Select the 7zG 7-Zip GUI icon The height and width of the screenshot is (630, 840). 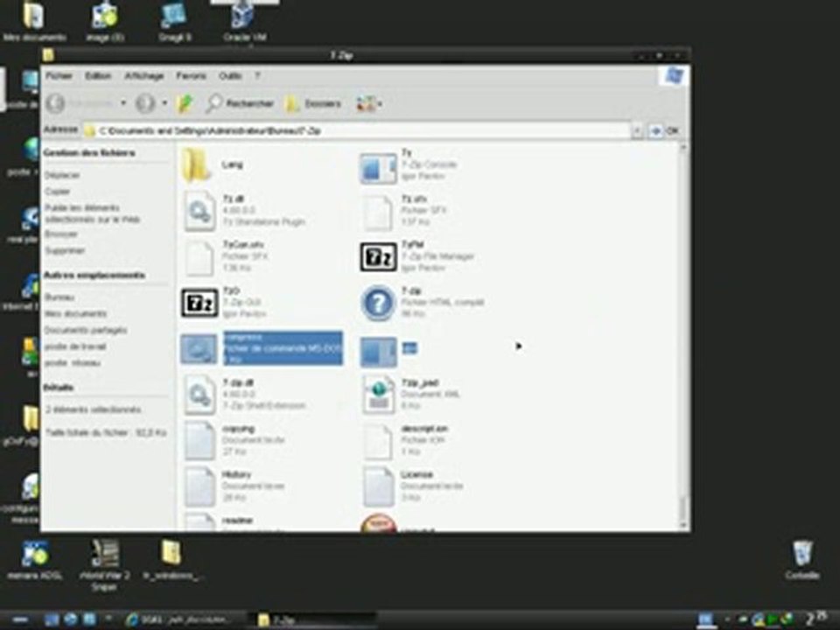(199, 304)
